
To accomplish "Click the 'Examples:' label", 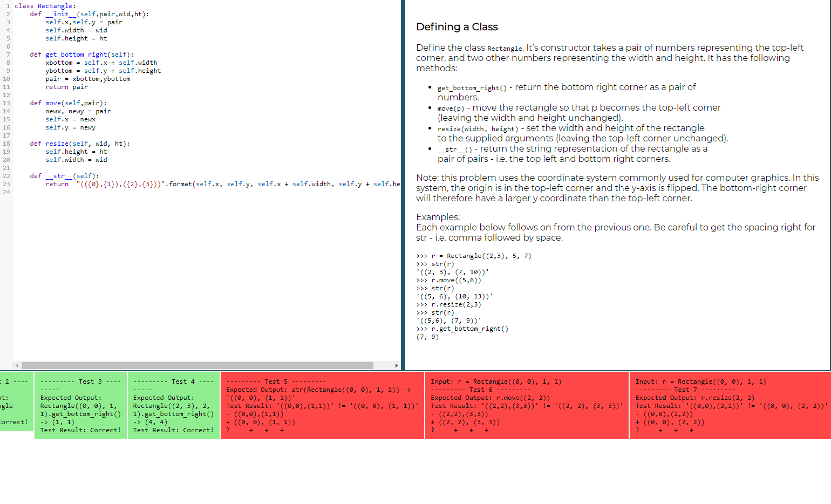I will 438,217.
